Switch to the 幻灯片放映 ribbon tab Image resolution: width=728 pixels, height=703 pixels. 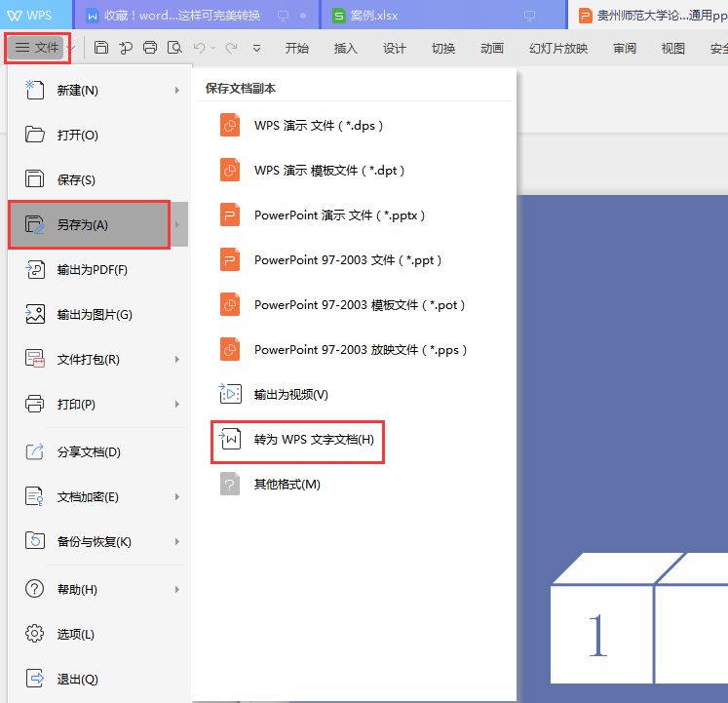point(558,49)
